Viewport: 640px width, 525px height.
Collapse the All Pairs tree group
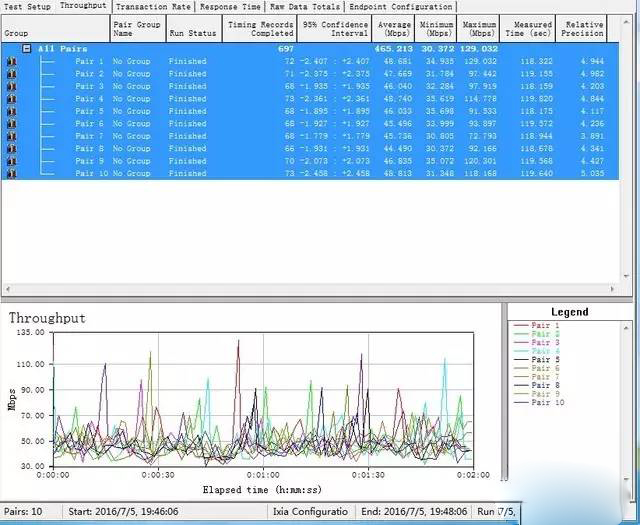point(27,48)
